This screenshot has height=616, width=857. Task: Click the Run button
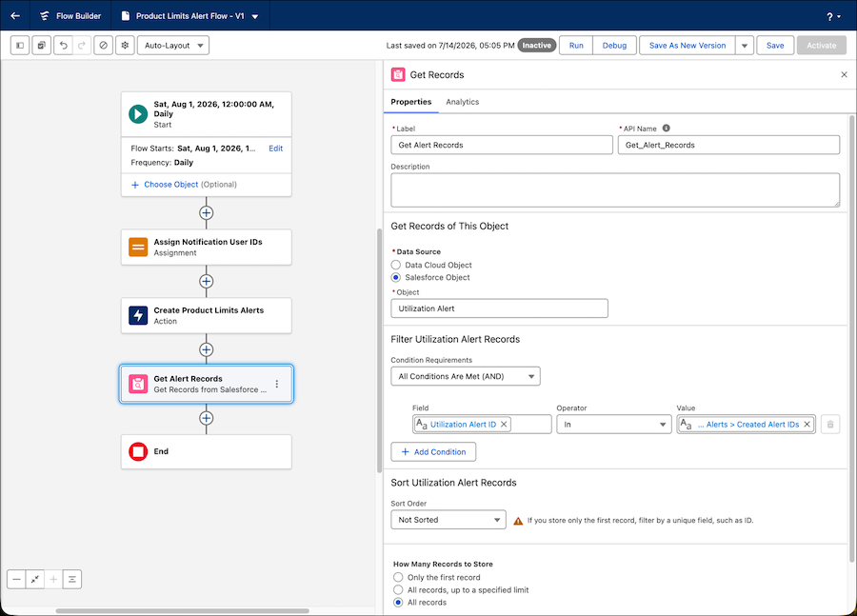pos(576,46)
